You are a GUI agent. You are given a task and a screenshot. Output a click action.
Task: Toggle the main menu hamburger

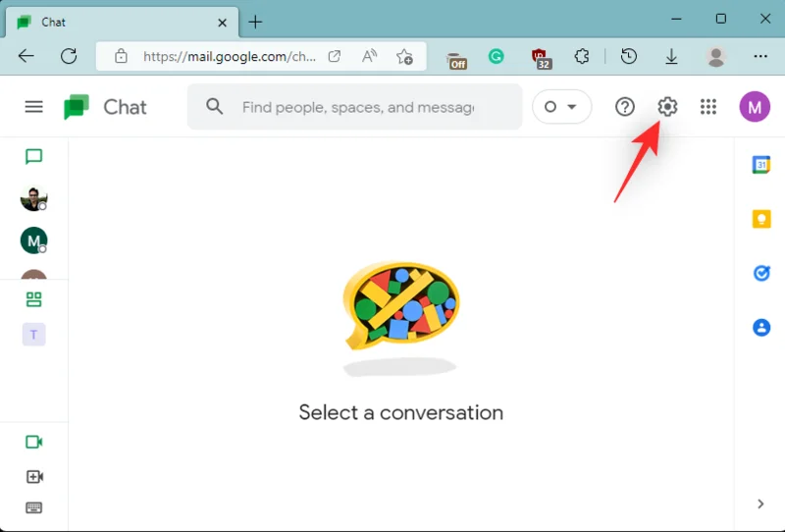tap(34, 107)
